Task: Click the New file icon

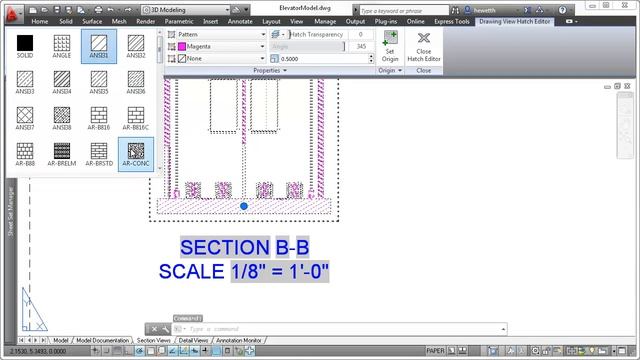Action: coord(33,10)
